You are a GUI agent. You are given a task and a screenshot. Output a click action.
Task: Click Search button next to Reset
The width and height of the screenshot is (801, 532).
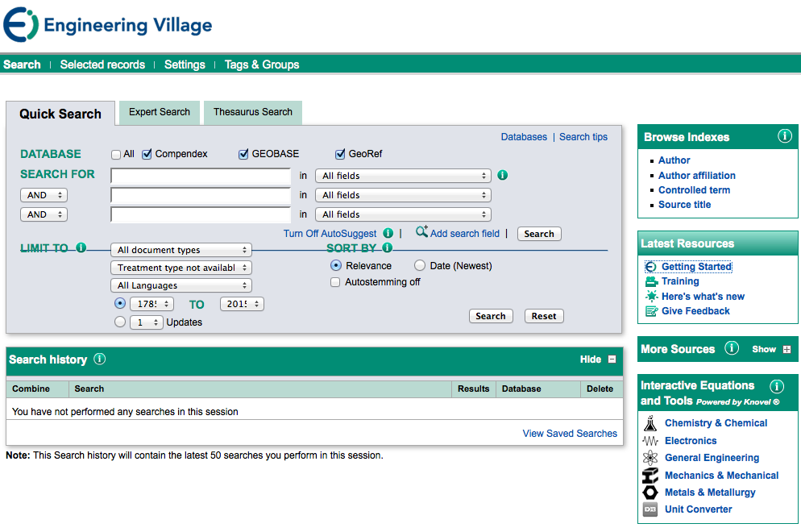491,316
